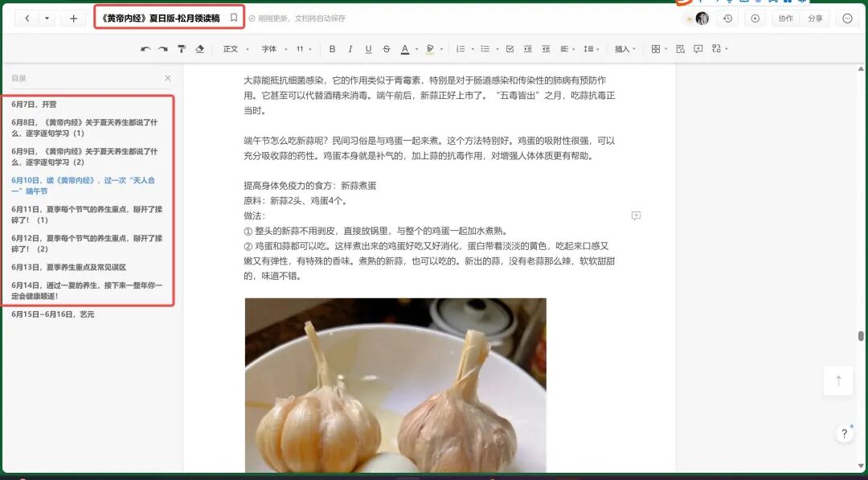Return to the top with up-arrow button
The width and height of the screenshot is (868, 480).
click(838, 380)
